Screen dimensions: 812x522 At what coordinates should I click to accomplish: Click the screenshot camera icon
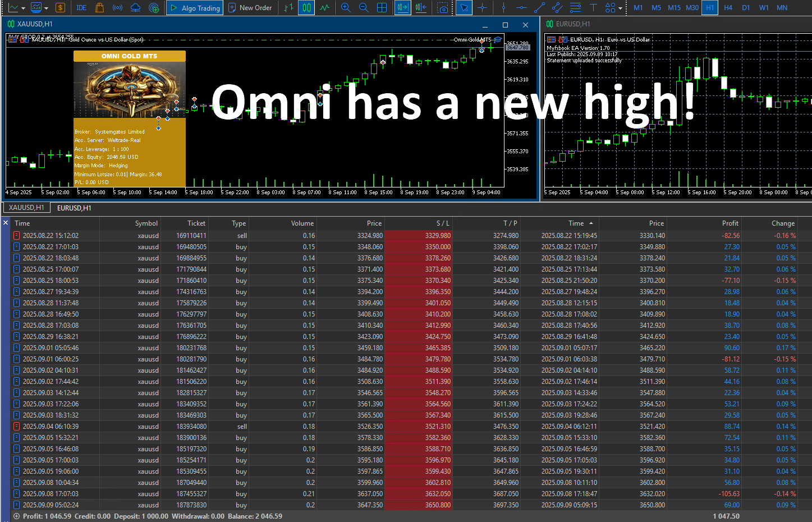tap(443, 8)
